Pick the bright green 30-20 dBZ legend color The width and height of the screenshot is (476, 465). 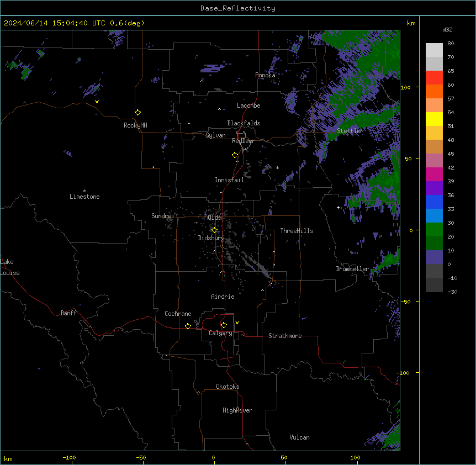click(434, 230)
